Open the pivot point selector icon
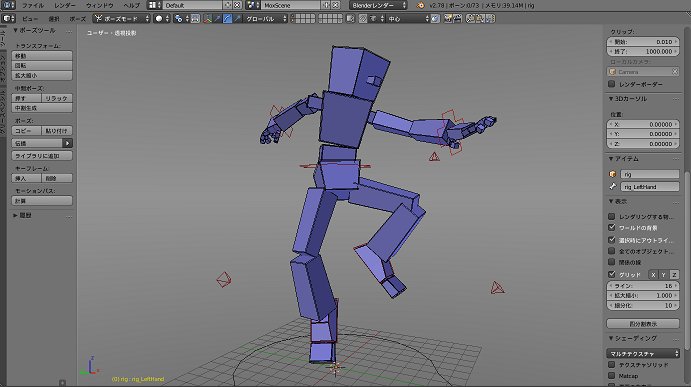This screenshot has height=387, width=691. point(181,19)
